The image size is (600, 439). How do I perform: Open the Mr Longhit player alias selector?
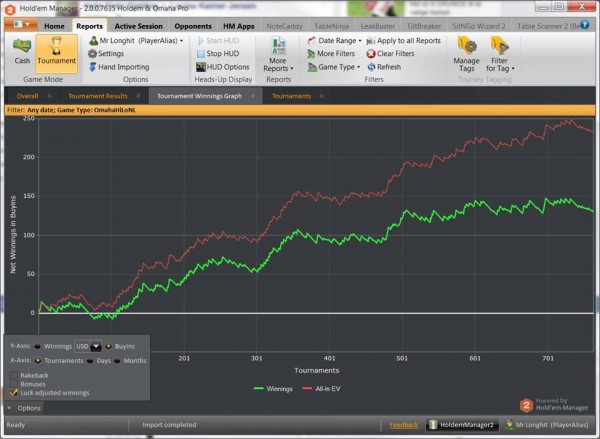click(136, 41)
